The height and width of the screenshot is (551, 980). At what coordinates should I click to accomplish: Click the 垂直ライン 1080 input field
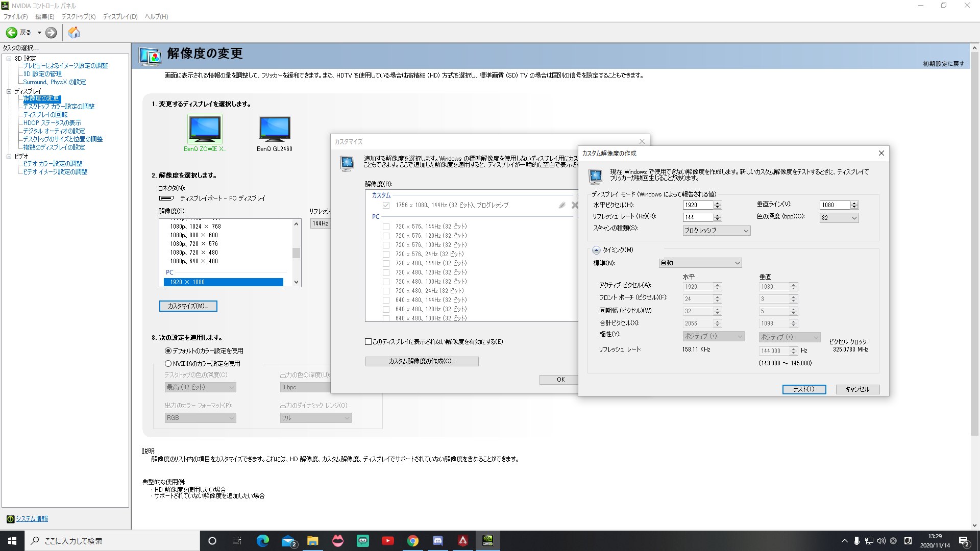[x=835, y=205]
